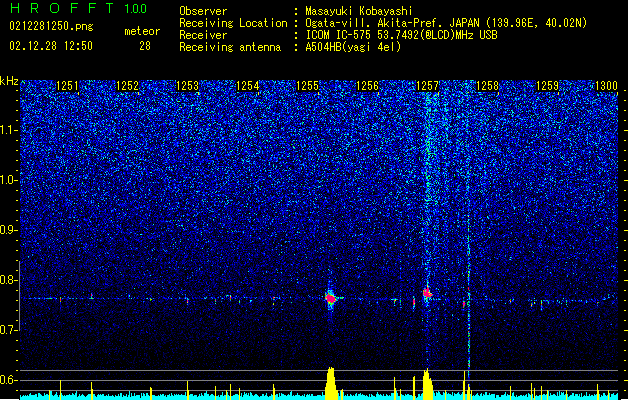This screenshot has height=400, width=629.
Task: Click the large yellow power peak at 1257
Action: pos(427,384)
